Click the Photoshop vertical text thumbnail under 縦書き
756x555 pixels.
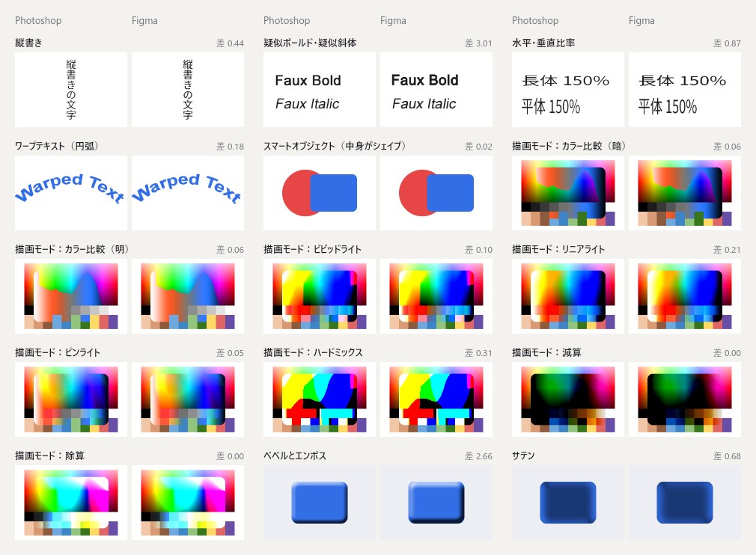(x=71, y=90)
